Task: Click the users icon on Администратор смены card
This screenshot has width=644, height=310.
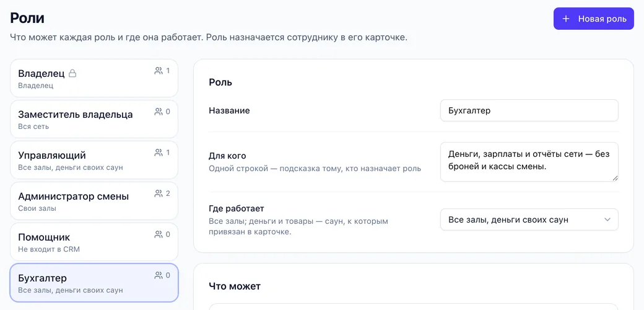Action: tap(159, 193)
